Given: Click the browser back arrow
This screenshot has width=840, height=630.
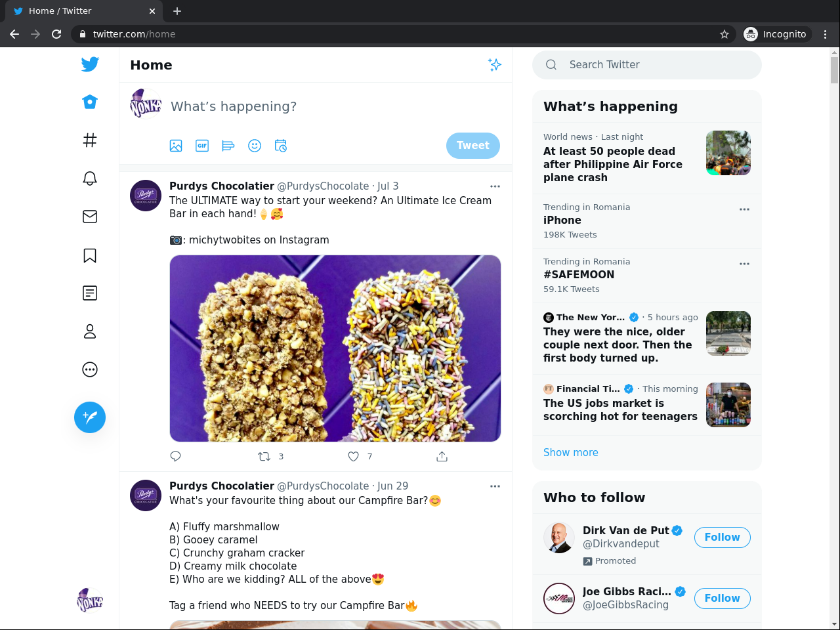Looking at the screenshot, I should click(14, 34).
